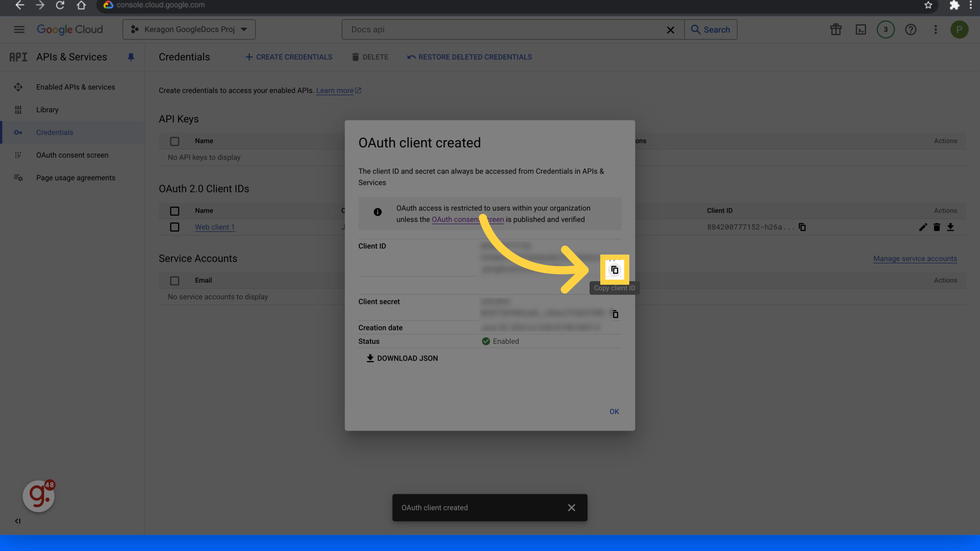The height and width of the screenshot is (551, 980).
Task: Toggle OAuth 2.0 Client IDs header checkbox
Action: (x=175, y=211)
